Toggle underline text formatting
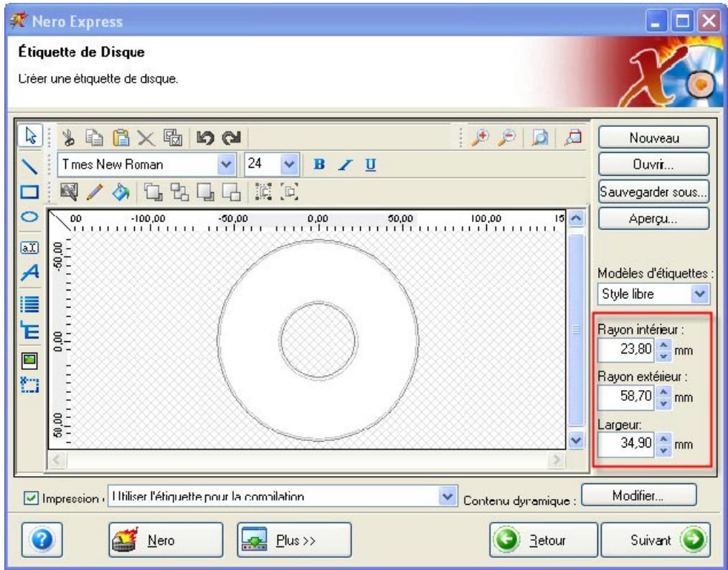This screenshot has width=728, height=570. pyautogui.click(x=371, y=164)
